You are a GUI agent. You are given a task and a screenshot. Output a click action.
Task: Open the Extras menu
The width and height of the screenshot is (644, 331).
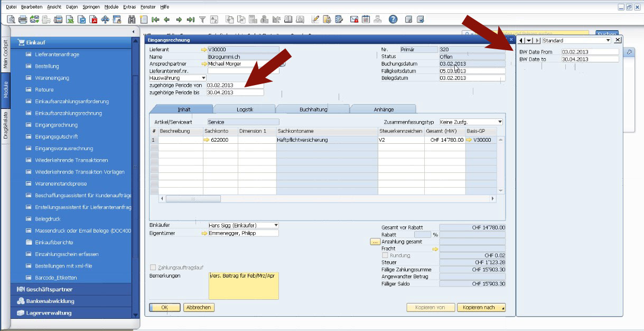[129, 7]
